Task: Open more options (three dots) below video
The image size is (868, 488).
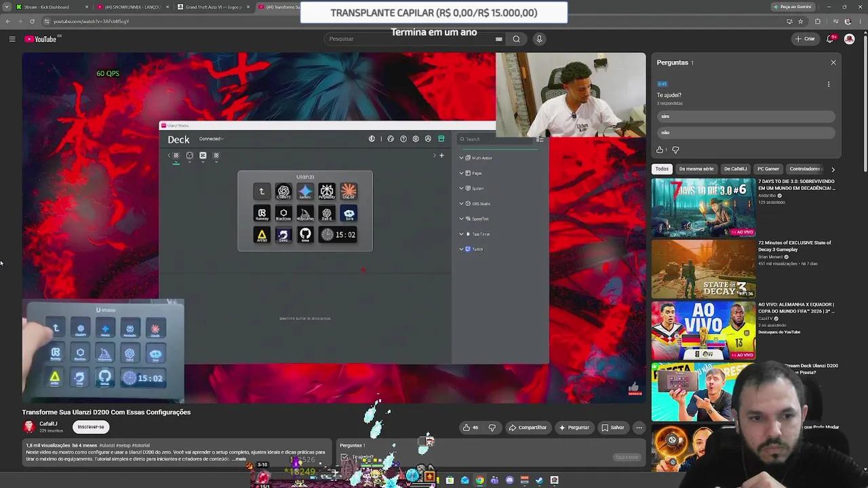Action: pos(639,428)
